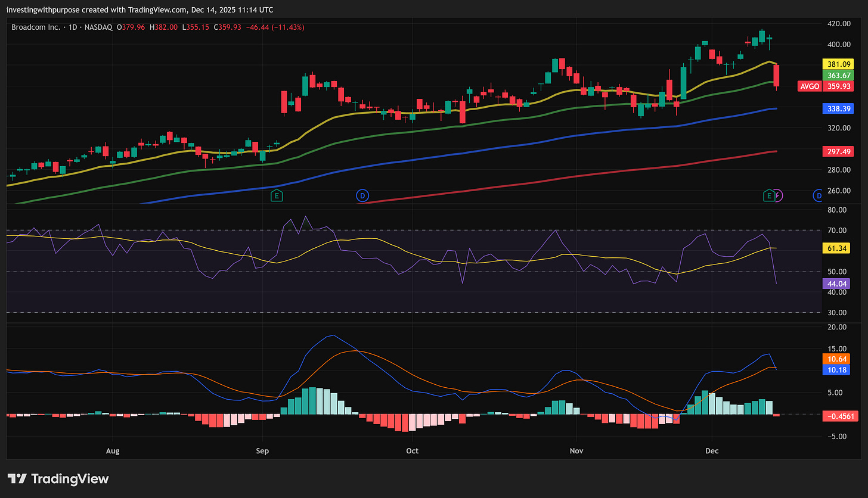Image resolution: width=868 pixels, height=498 pixels.
Task: Click the investingwithpurpose attribution caption
Action: tap(140, 10)
